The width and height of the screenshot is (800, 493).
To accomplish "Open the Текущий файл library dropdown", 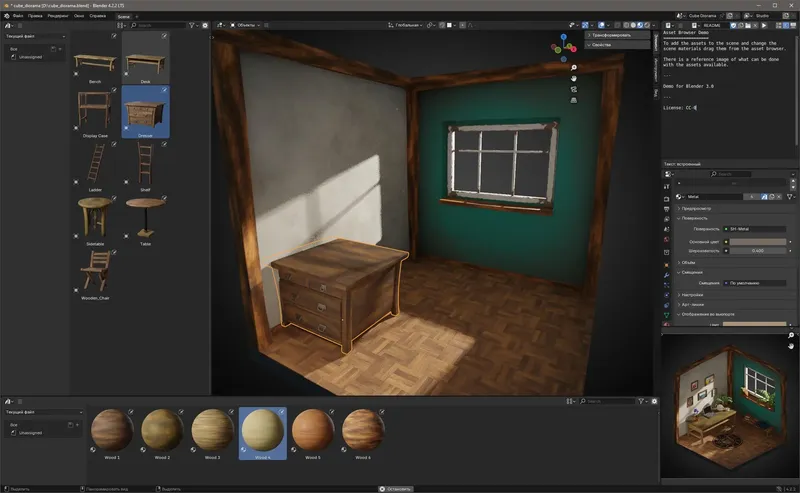I will click(x=34, y=36).
